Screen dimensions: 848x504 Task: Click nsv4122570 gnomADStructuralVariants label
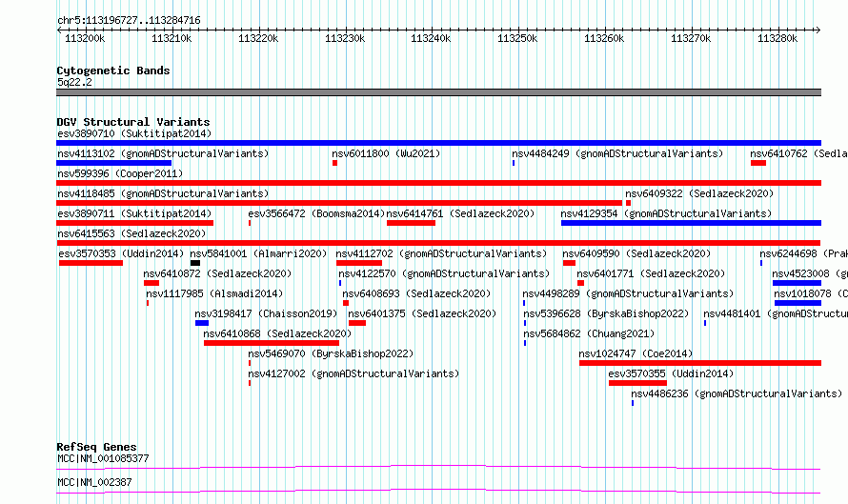pyautogui.click(x=443, y=273)
